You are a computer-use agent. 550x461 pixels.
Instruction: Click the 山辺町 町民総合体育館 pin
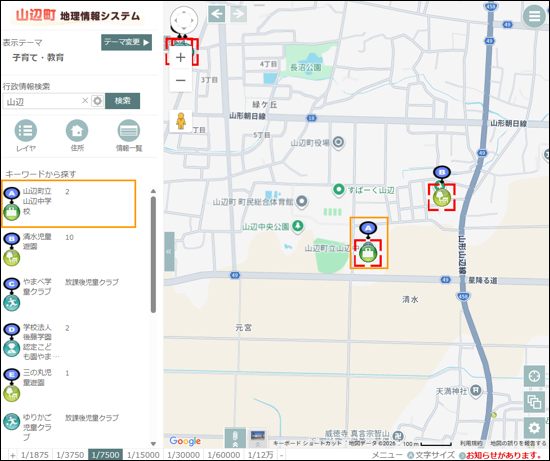[302, 202]
